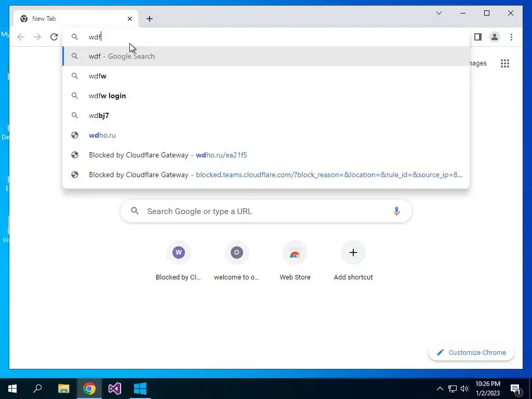Image resolution: width=532 pixels, height=399 pixels.
Task: Choose the 'wdbj7' suggestion
Action: point(267,115)
